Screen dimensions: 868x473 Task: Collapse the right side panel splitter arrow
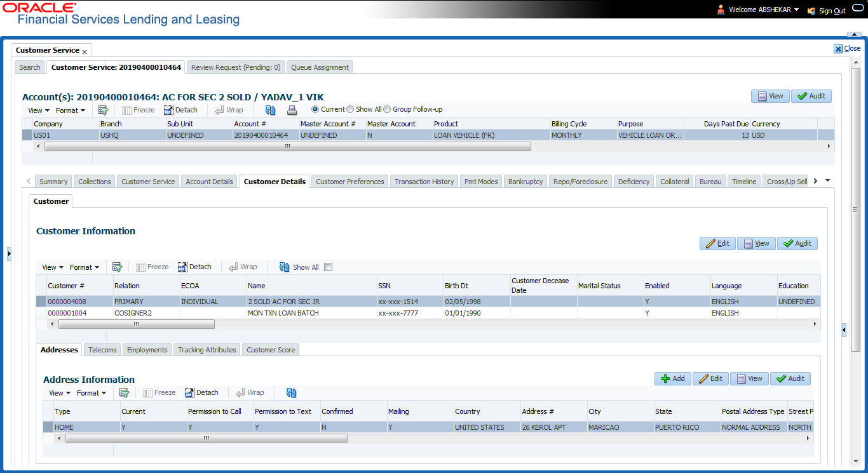click(844, 330)
